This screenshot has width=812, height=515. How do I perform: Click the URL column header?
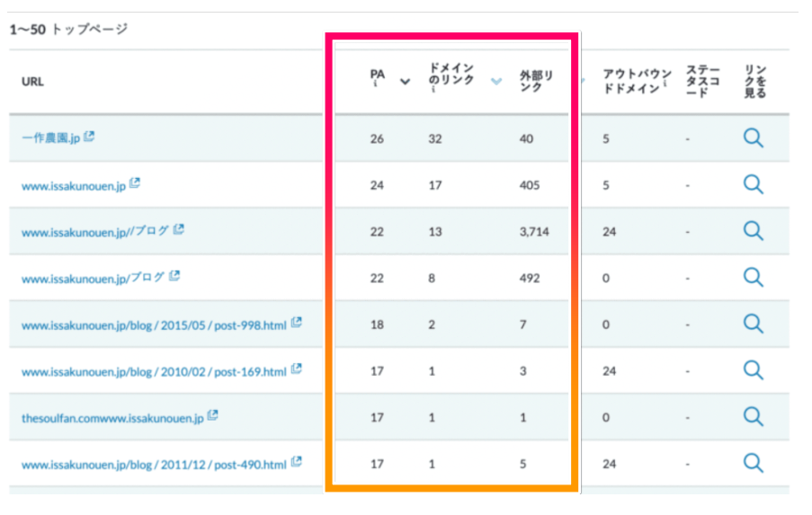(x=32, y=81)
